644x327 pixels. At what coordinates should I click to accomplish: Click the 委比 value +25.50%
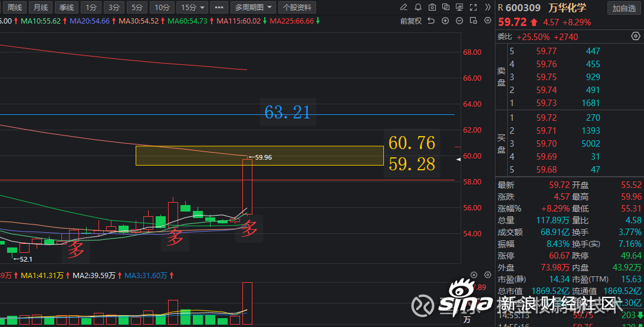pos(533,37)
